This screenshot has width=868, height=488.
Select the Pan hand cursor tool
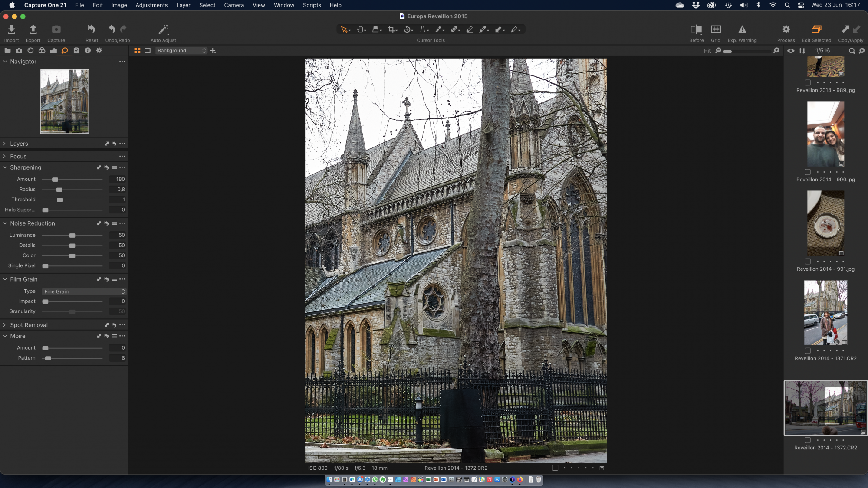(x=360, y=29)
